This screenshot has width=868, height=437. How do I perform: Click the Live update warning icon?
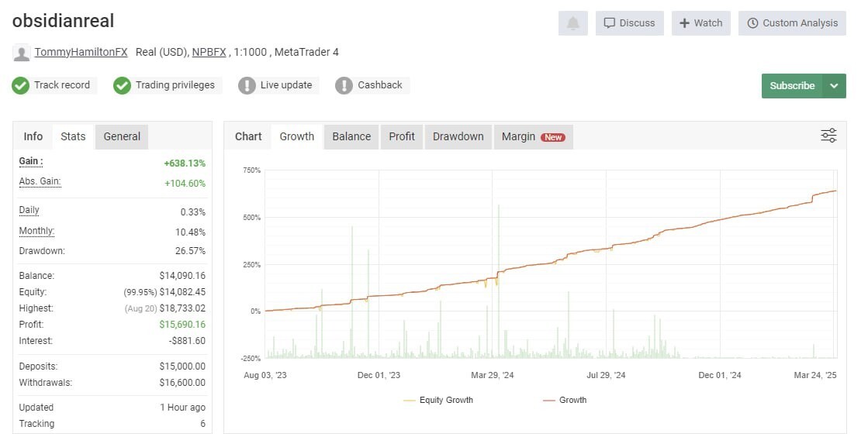(247, 86)
